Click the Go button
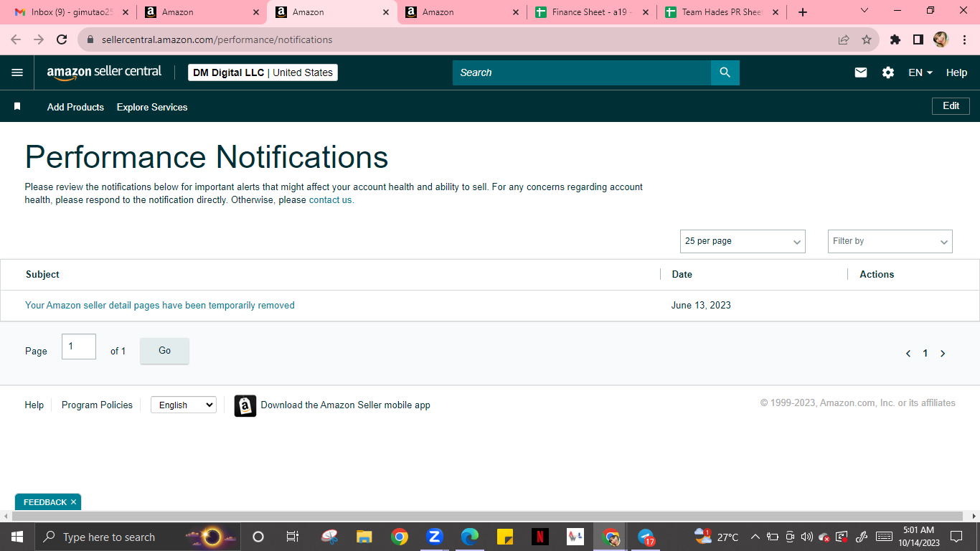 (x=164, y=351)
